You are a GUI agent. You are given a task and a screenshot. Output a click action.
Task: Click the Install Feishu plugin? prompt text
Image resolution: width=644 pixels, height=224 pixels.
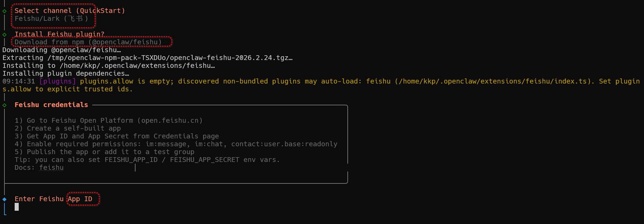pos(59,34)
